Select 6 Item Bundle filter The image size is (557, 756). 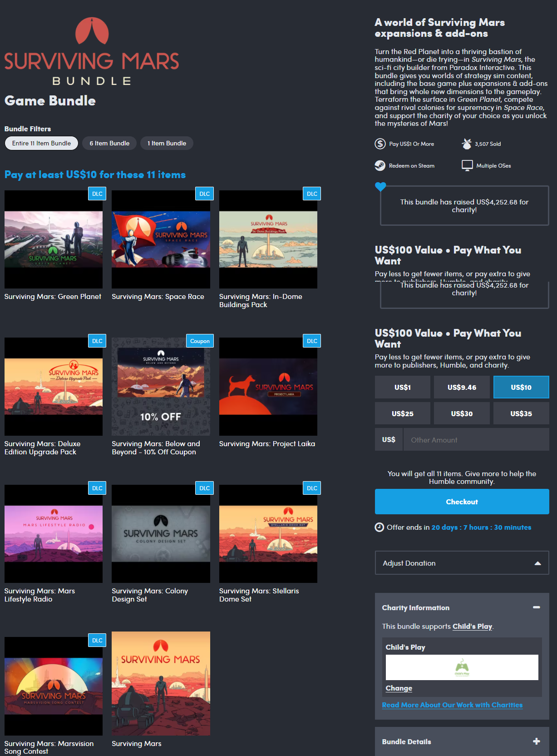click(x=109, y=143)
